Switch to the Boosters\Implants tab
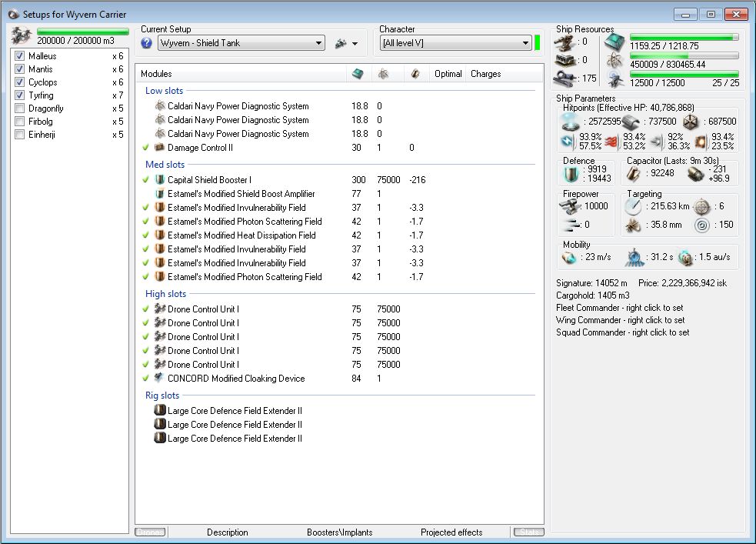 click(x=339, y=532)
